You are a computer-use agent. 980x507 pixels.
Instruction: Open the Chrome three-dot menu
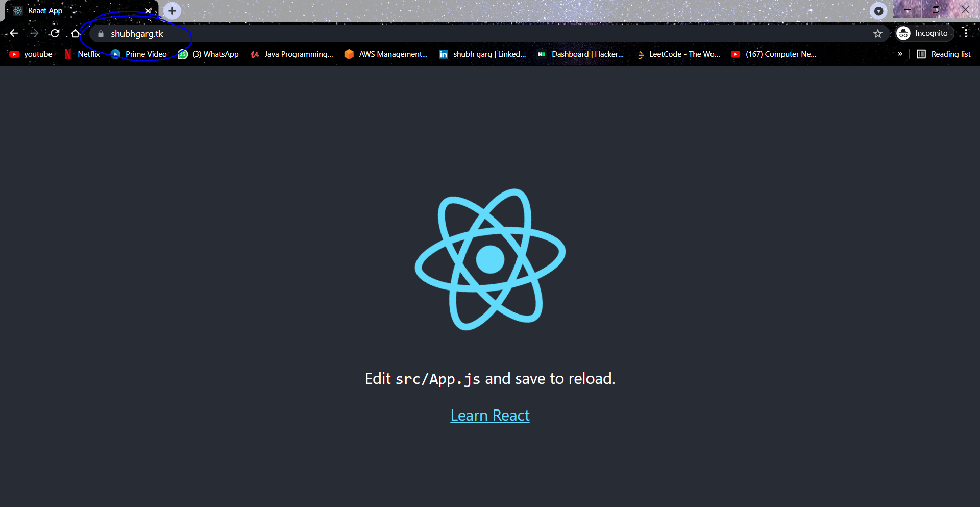pyautogui.click(x=966, y=33)
